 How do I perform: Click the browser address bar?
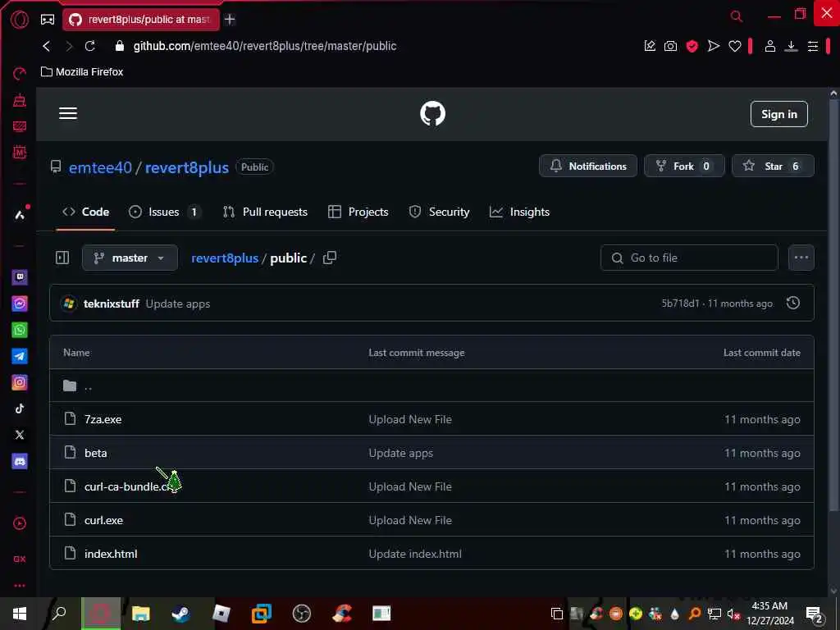(x=265, y=46)
